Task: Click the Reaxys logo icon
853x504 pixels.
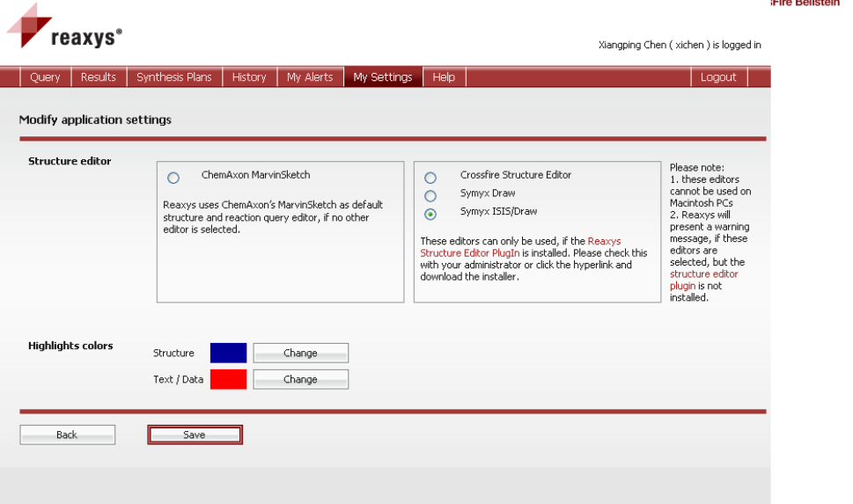Action: (x=29, y=26)
